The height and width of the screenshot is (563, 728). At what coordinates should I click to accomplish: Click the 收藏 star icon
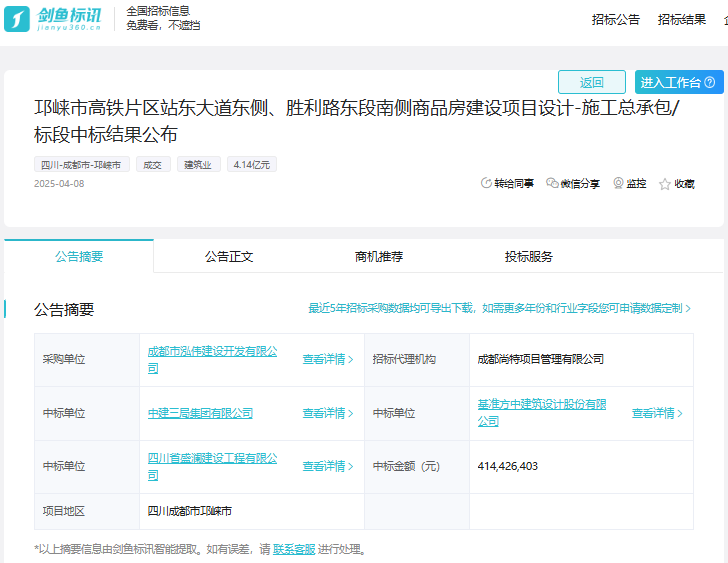point(664,184)
